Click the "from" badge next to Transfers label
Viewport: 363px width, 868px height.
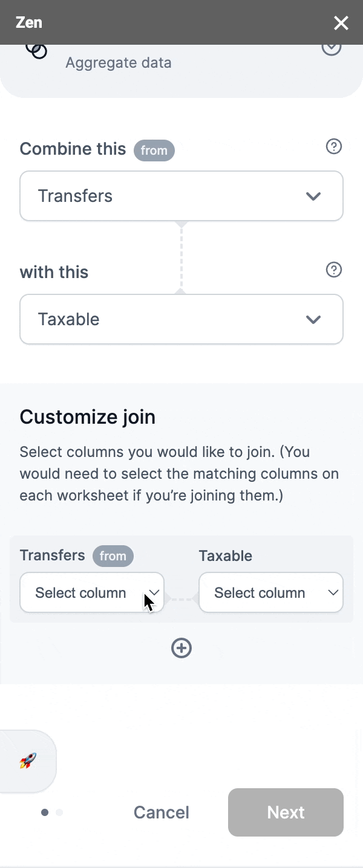pos(113,556)
